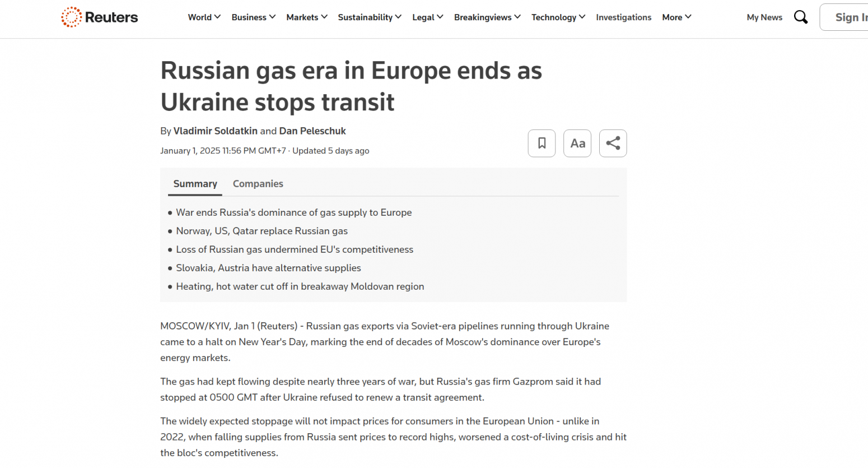This screenshot has height=468, width=868.
Task: Expand the Business dropdown
Action: (254, 17)
